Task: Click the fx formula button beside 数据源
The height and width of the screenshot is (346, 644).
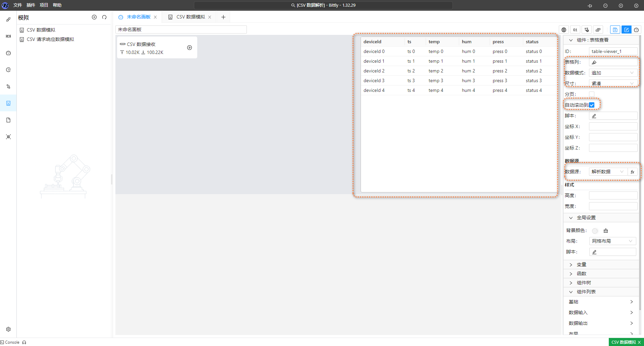Action: click(632, 172)
